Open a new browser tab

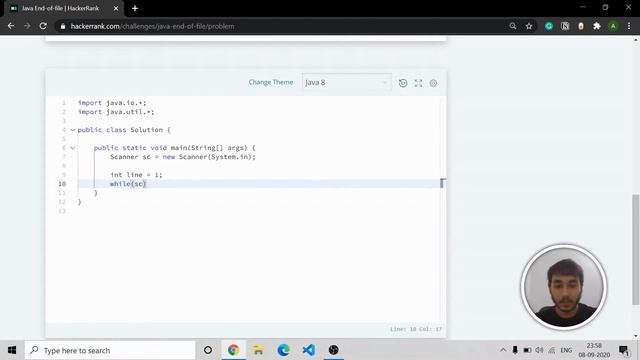[x=135, y=8]
